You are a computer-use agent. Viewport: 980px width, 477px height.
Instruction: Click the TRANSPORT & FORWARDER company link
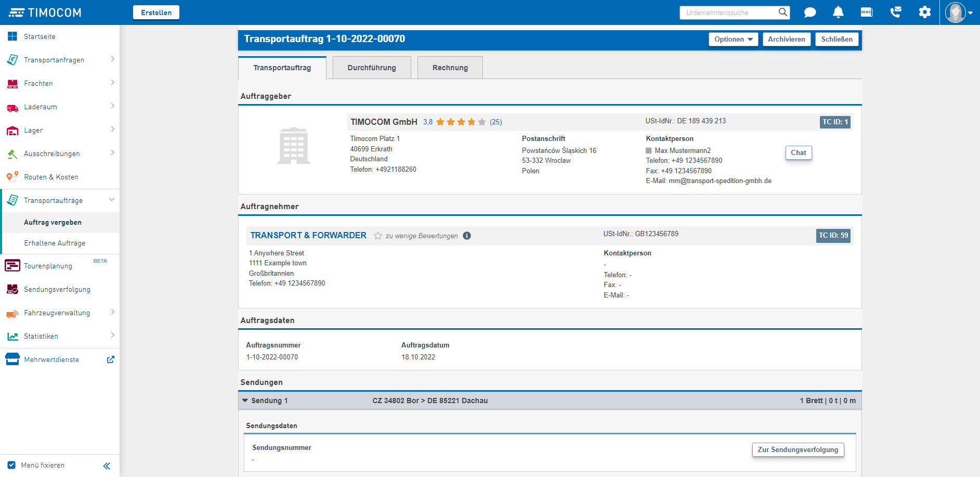coord(308,236)
